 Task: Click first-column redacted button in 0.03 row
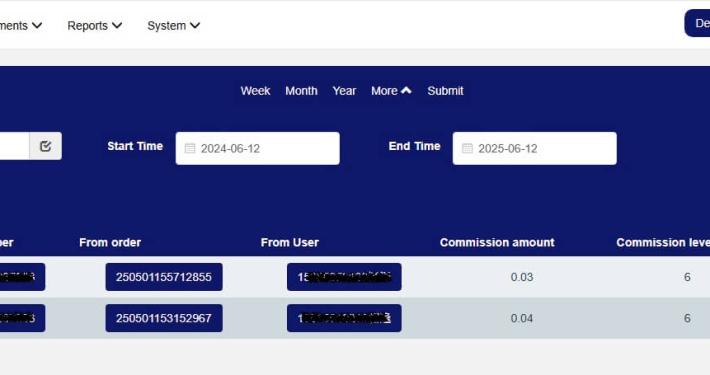pos(23,277)
